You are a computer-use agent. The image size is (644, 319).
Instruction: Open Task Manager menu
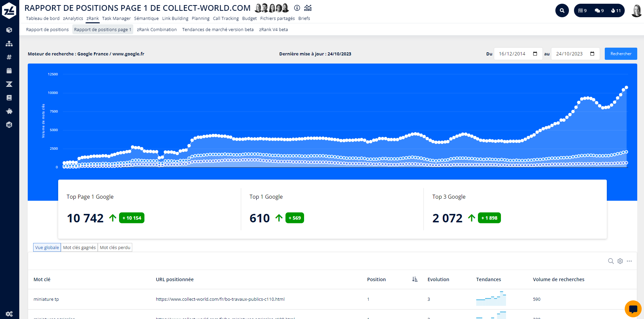[x=116, y=18]
